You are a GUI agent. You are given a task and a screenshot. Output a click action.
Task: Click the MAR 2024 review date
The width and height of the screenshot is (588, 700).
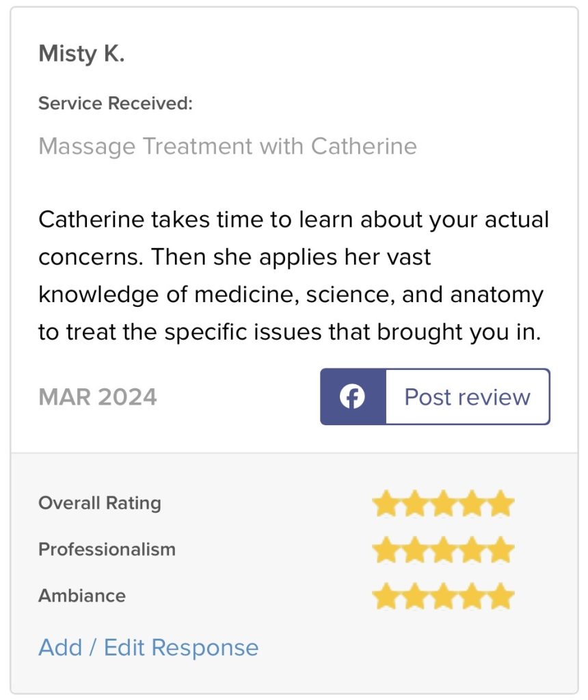click(x=98, y=397)
